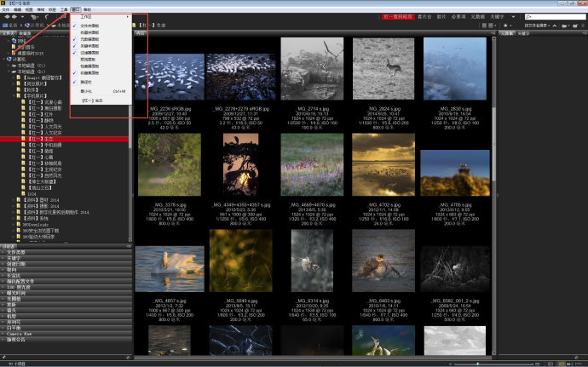Toggle ascending sort order arrow icon

pyautogui.click(x=555, y=26)
